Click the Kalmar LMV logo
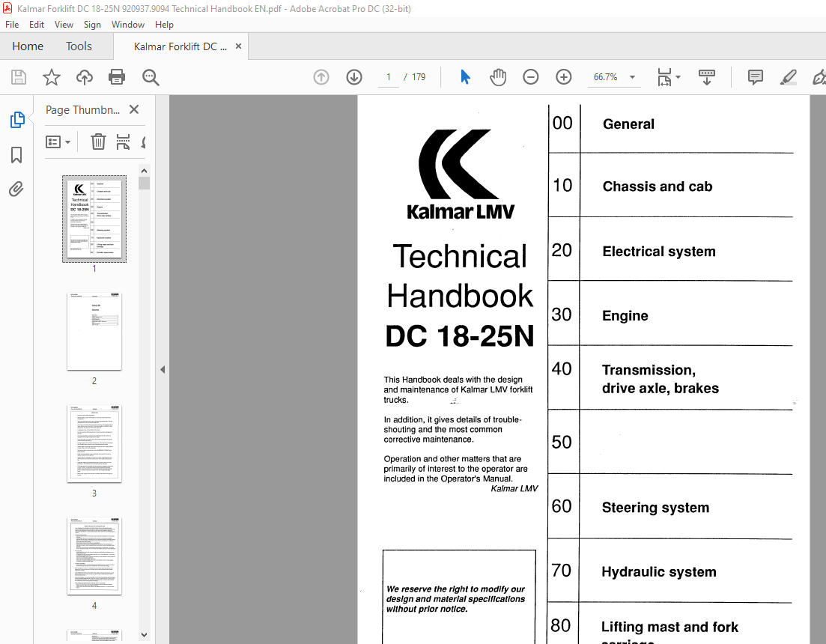Screen dimensions: 826x644 click(x=461, y=174)
